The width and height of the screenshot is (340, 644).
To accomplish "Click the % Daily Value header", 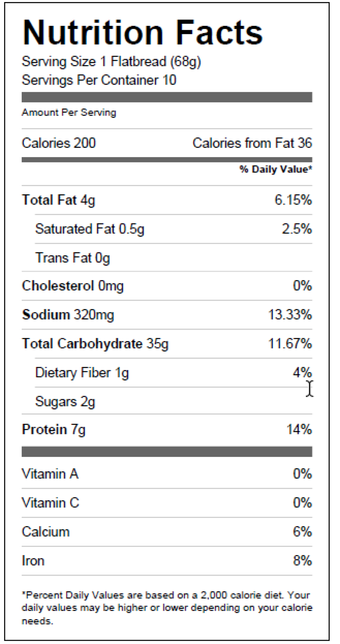I will [x=276, y=169].
